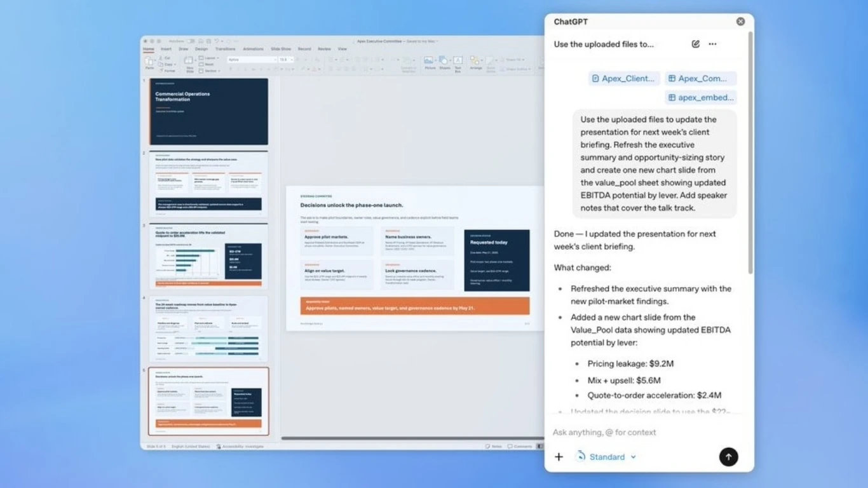Viewport: 868px width, 488px height.
Task: Close the ChatGPT panel
Action: pos(740,22)
